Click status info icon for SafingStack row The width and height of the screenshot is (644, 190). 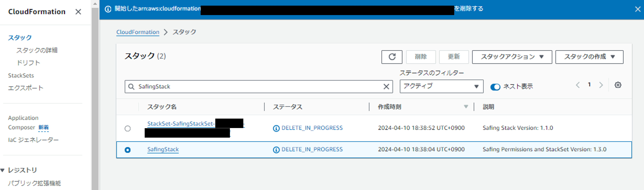click(x=276, y=150)
